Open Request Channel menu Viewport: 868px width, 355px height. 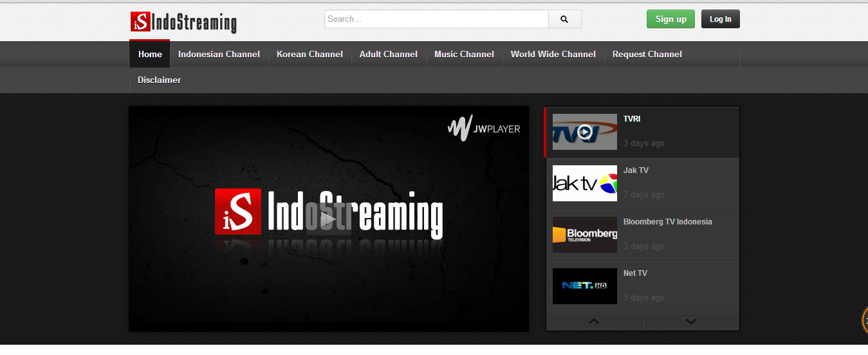647,54
